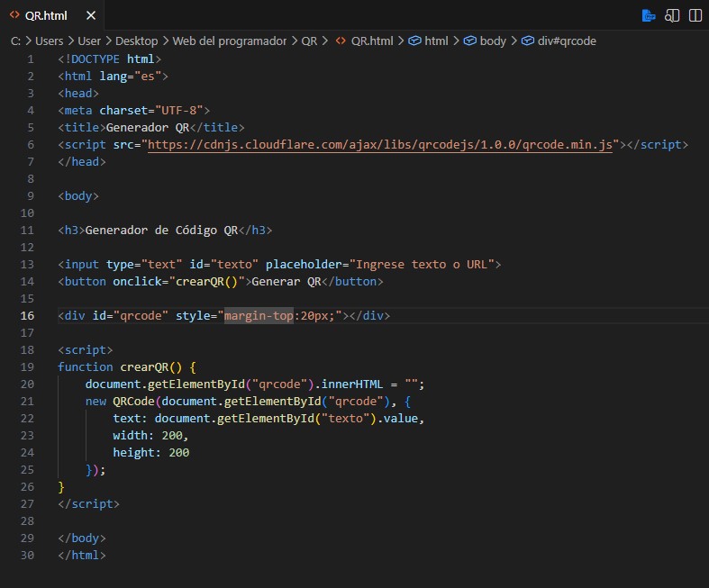Click the 'type="text"' attribute on line 13
Screen dimensions: 709x588
click(x=144, y=265)
